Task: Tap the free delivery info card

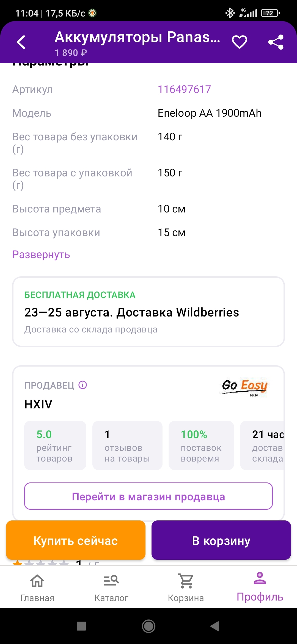Action: (148, 312)
